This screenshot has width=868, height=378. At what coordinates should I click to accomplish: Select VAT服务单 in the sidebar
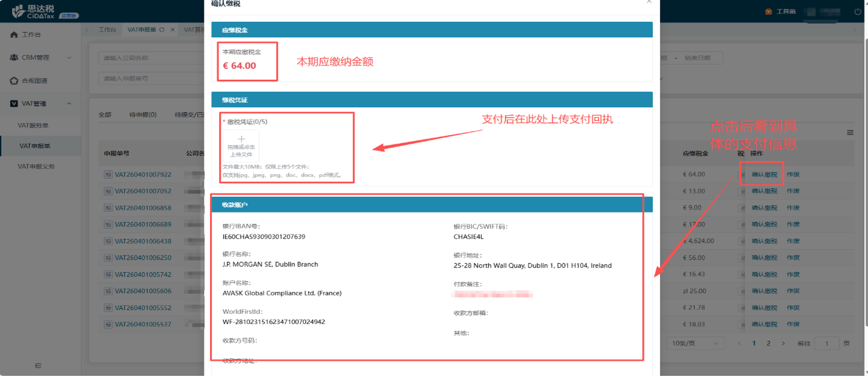pyautogui.click(x=33, y=125)
